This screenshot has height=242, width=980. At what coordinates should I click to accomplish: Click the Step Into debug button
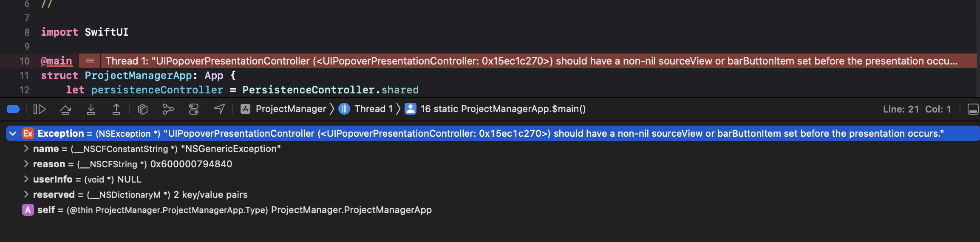coord(91,110)
